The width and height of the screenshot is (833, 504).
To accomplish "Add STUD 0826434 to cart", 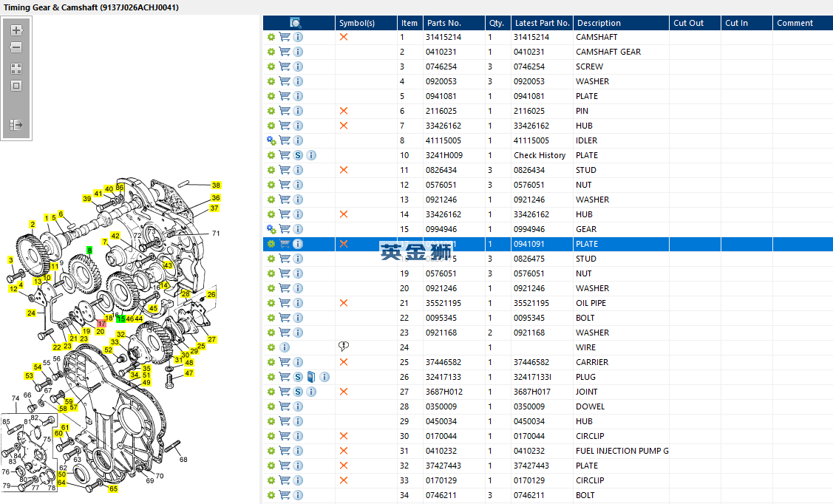I will click(285, 170).
